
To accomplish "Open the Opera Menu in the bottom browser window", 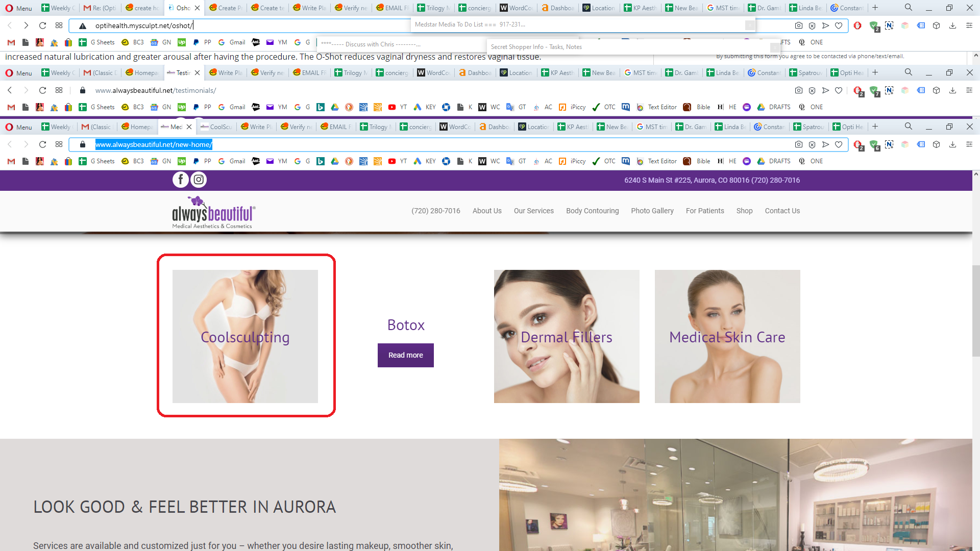I will pos(19,127).
